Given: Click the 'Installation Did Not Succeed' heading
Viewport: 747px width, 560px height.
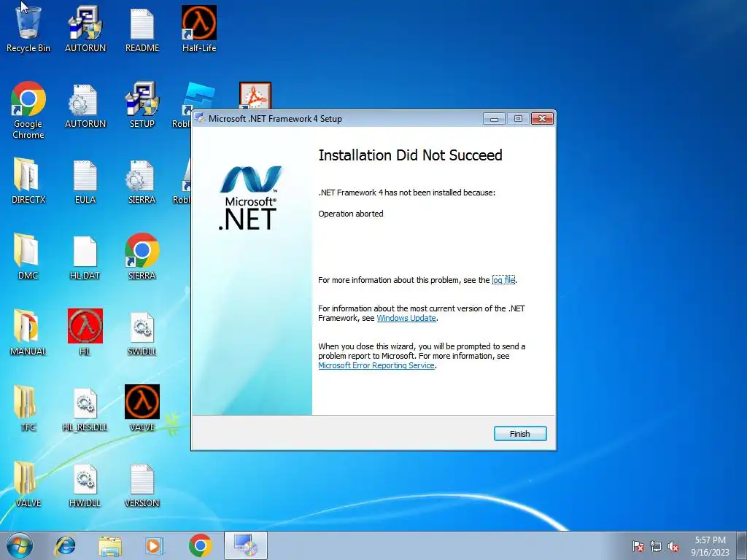Looking at the screenshot, I should click(x=410, y=155).
